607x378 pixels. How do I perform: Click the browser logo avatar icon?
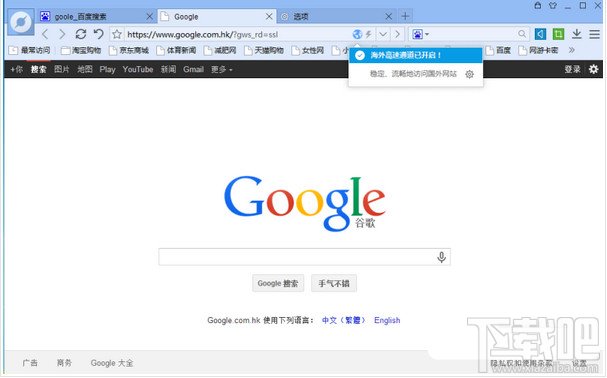coord(21,22)
